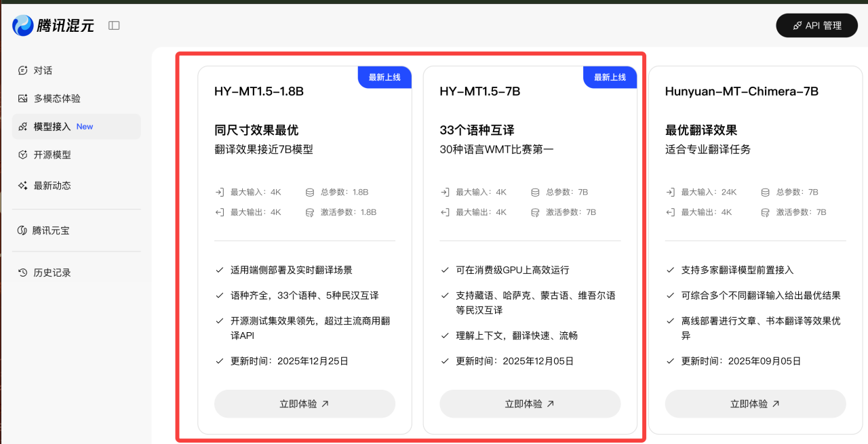868x444 pixels.
Task: Click checkmark beside 适用端侧部署及实时翻译场景
Action: pyautogui.click(x=220, y=270)
